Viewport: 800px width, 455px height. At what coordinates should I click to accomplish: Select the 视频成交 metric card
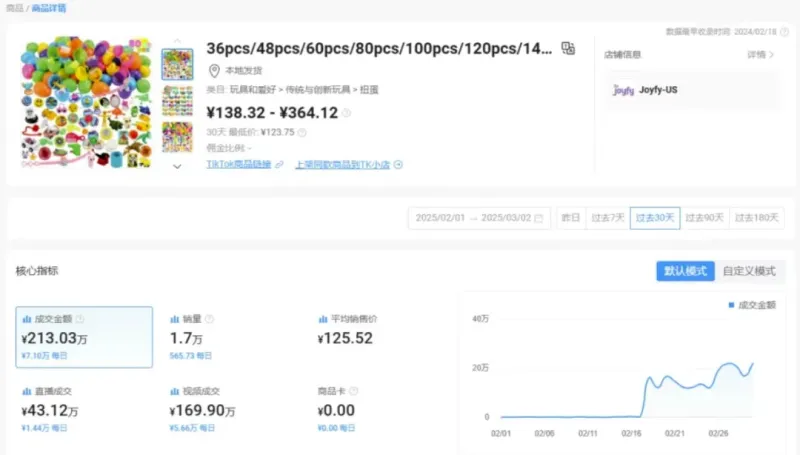click(230, 409)
